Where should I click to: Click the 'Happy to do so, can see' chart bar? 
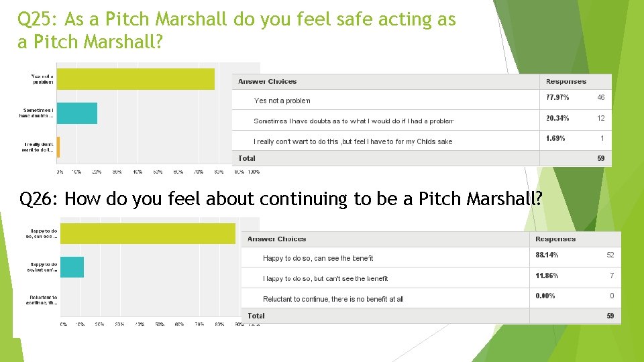coord(148,233)
